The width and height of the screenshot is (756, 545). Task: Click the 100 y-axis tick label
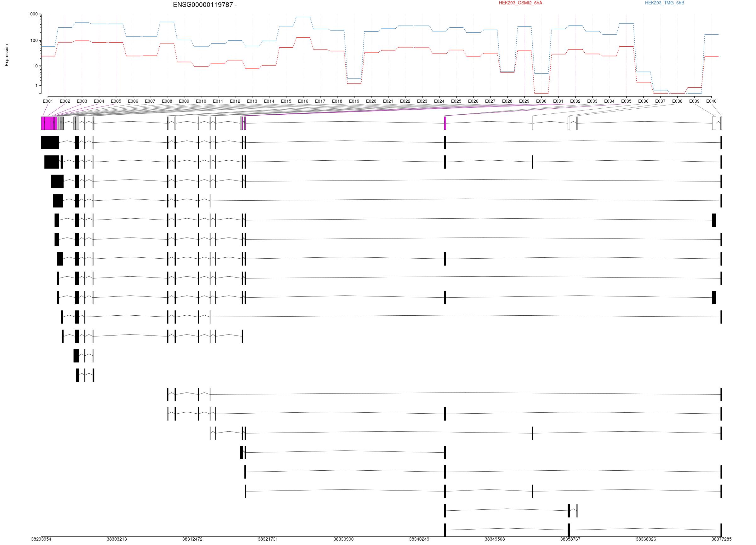[x=34, y=40]
